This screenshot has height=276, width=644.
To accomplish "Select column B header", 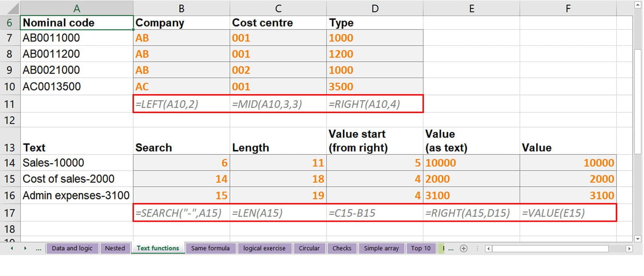I will (181, 8).
